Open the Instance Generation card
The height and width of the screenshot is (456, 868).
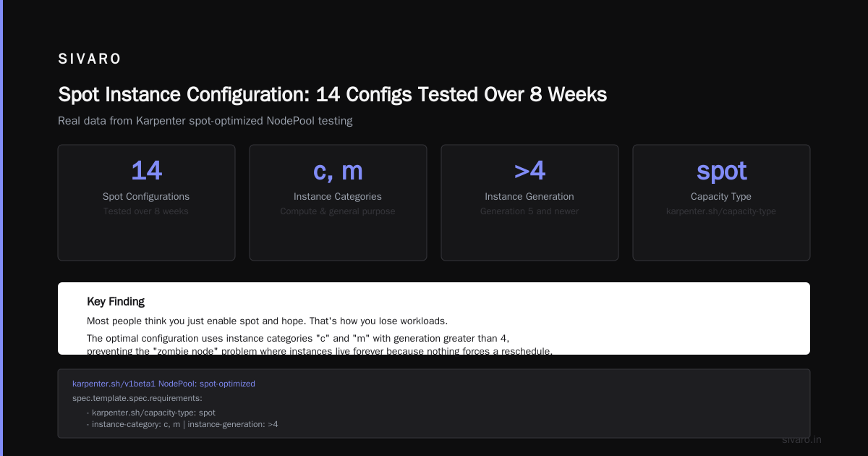(529, 203)
